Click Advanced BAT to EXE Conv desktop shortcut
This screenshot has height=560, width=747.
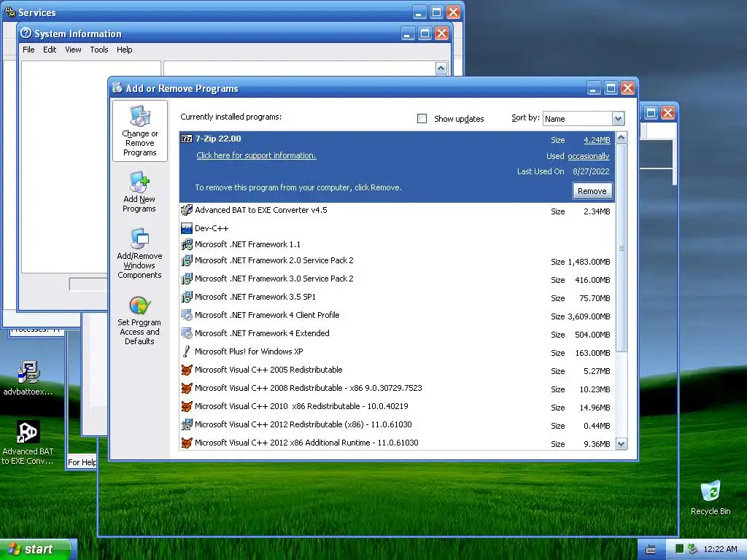coord(28,432)
